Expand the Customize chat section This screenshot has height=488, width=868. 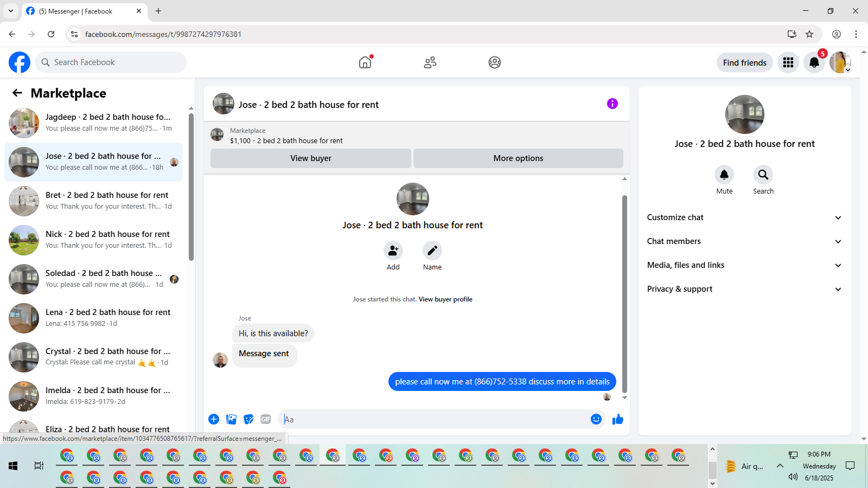coord(744,217)
